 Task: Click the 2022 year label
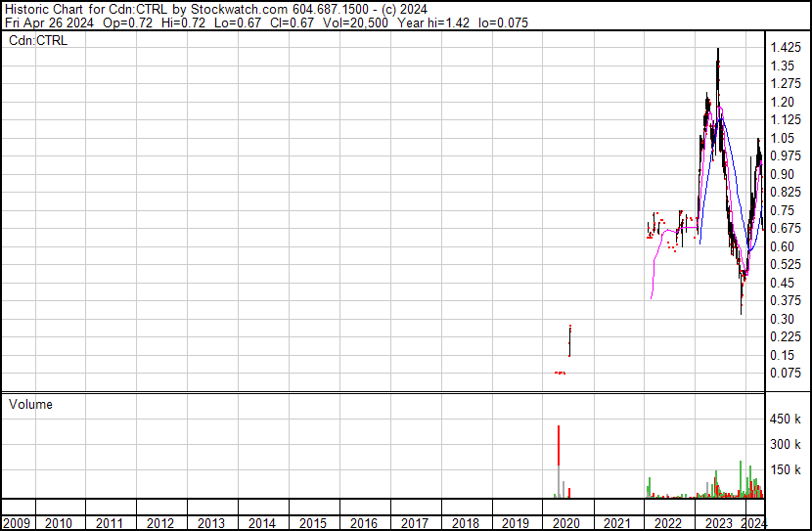point(668,523)
